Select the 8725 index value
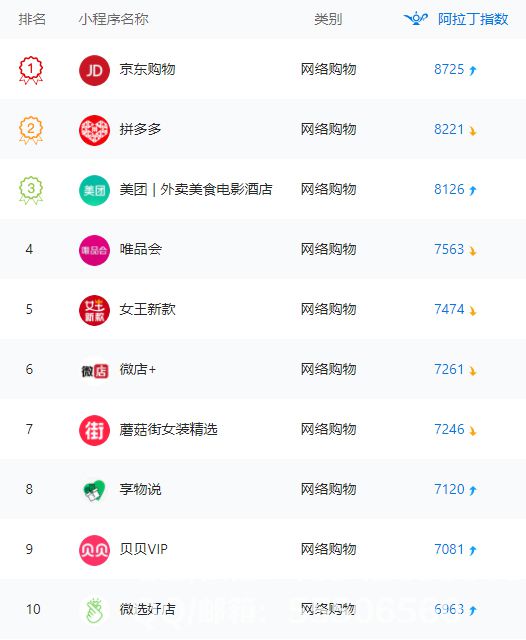This screenshot has height=640, width=526. coord(449,69)
